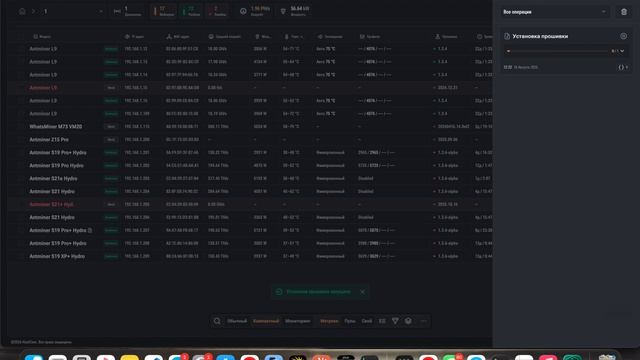Click the green status badge of Antminer S21e Hydro
Viewport: 640px width, 360px height.
[x=111, y=178]
